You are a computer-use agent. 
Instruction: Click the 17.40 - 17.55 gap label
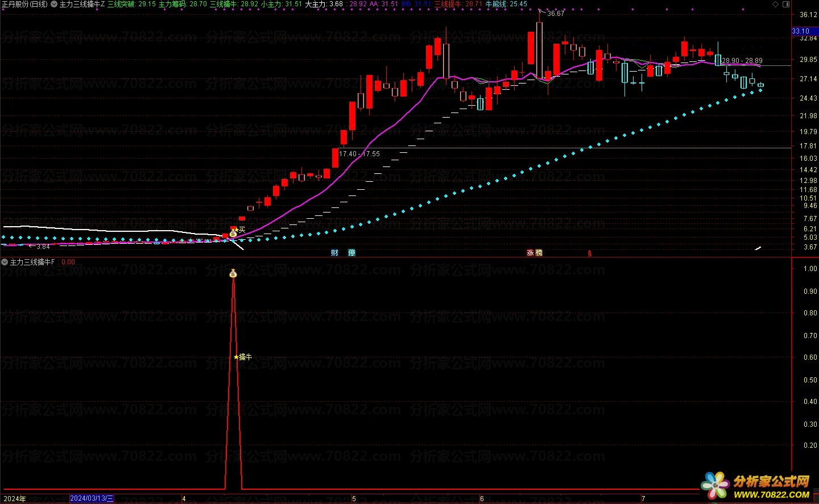359,154
